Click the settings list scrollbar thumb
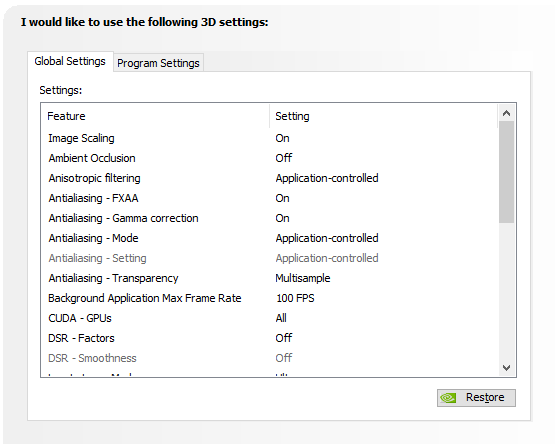 tap(507, 172)
